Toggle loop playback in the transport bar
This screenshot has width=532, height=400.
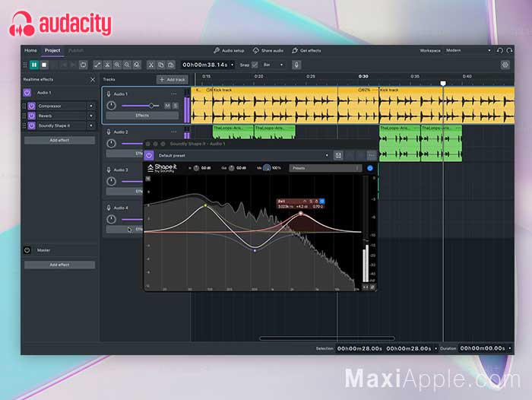[x=83, y=65]
